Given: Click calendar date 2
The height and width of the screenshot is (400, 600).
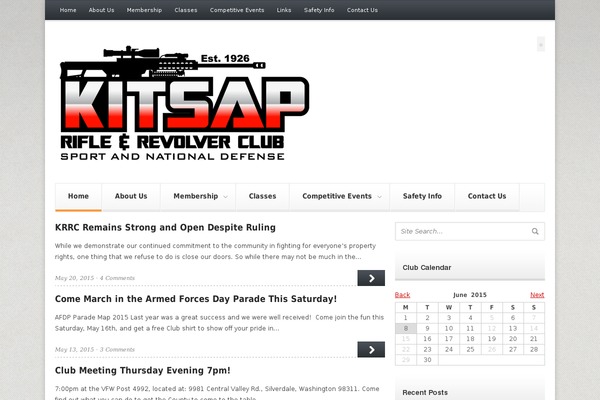Looking at the screenshot, I should pyautogui.click(x=427, y=318).
